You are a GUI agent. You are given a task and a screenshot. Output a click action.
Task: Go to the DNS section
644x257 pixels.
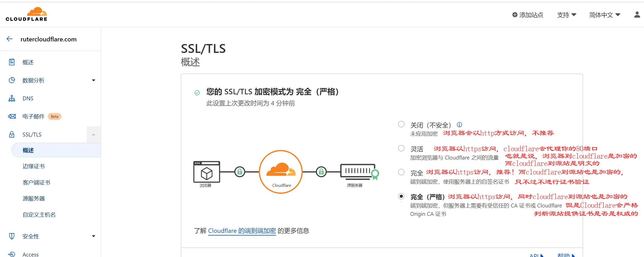(28, 98)
